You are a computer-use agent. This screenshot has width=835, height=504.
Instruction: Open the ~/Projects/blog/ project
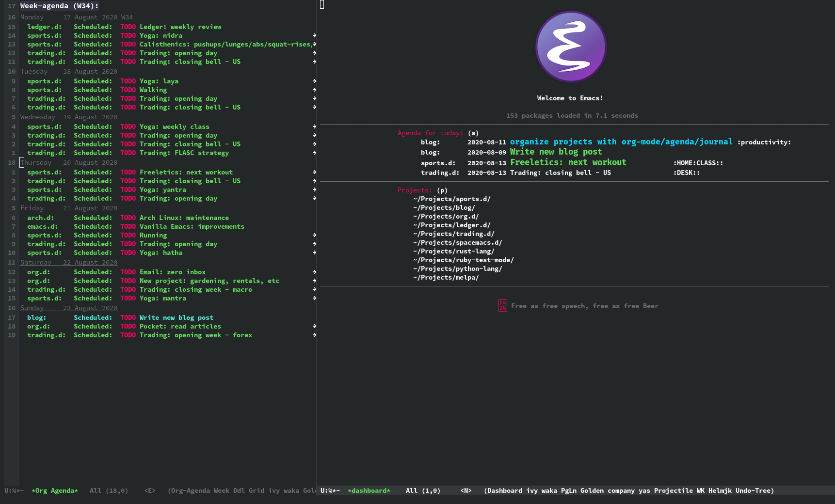pos(444,207)
